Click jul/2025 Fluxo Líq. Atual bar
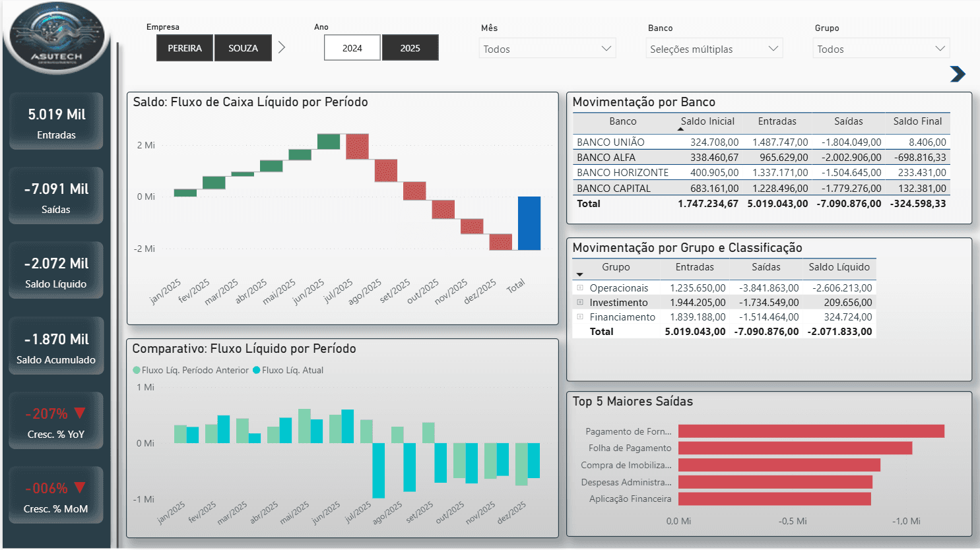The image size is (980, 550). tap(379, 470)
